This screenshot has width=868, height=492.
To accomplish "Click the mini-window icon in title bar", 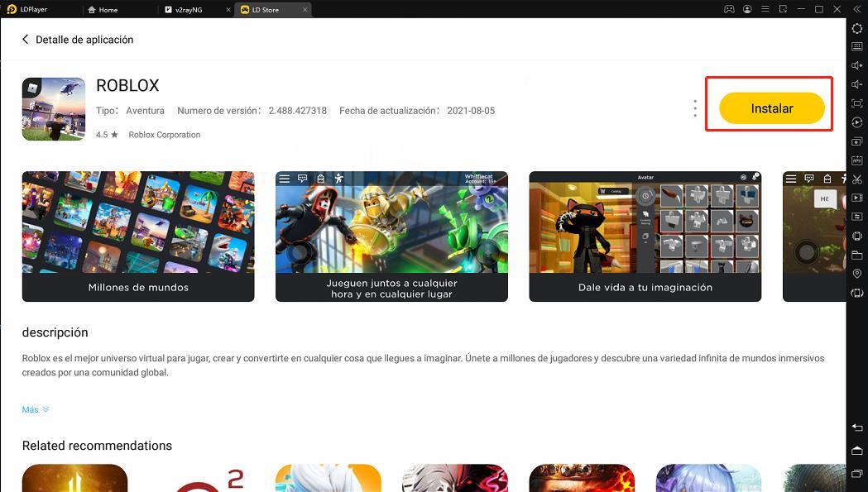I will tap(783, 9).
